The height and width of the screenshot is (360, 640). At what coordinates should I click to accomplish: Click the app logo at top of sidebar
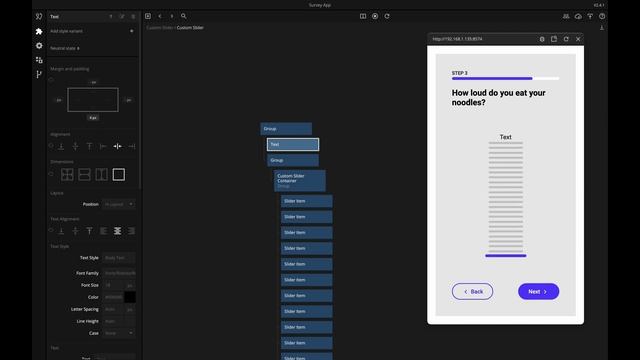click(39, 16)
